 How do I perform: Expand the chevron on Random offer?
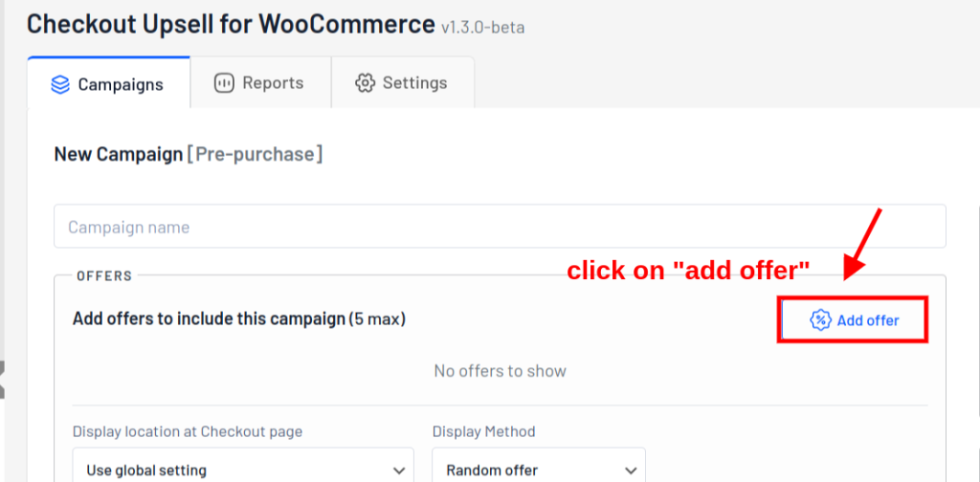pyautogui.click(x=631, y=471)
